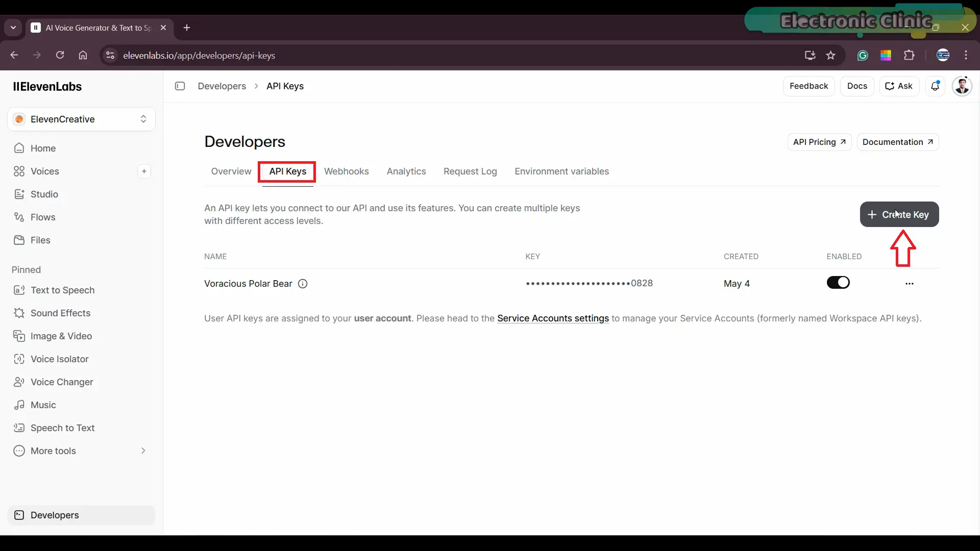Viewport: 980px width, 551px height.
Task: Click the plus button next to Voices
Action: click(x=144, y=171)
